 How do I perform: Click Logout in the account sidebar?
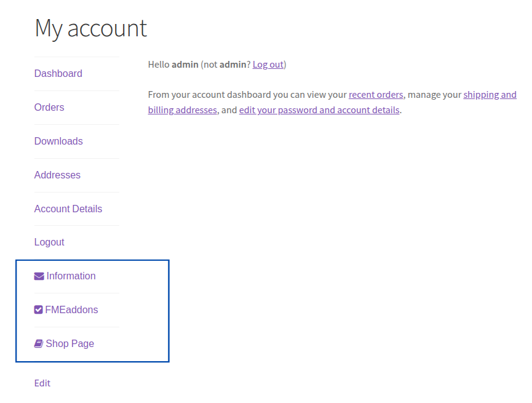[49, 242]
